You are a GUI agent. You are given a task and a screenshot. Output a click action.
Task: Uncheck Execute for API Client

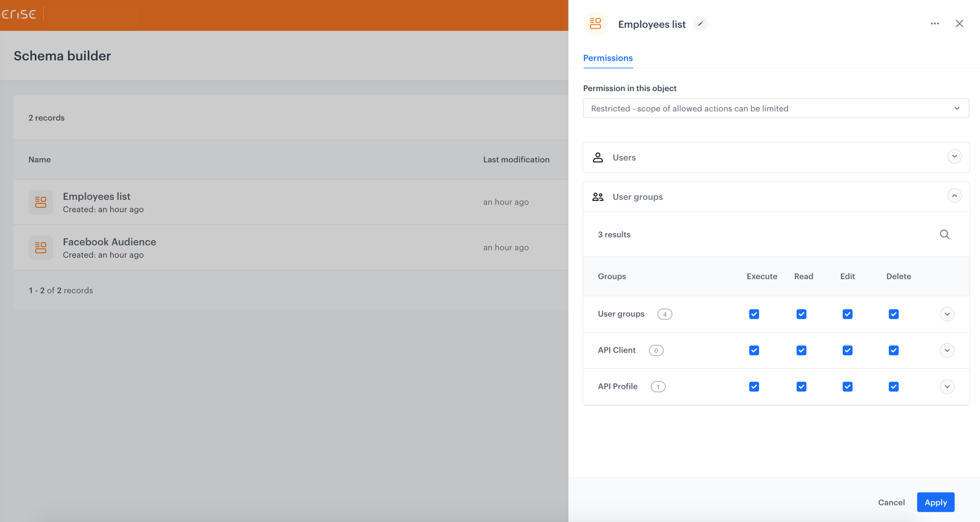754,350
